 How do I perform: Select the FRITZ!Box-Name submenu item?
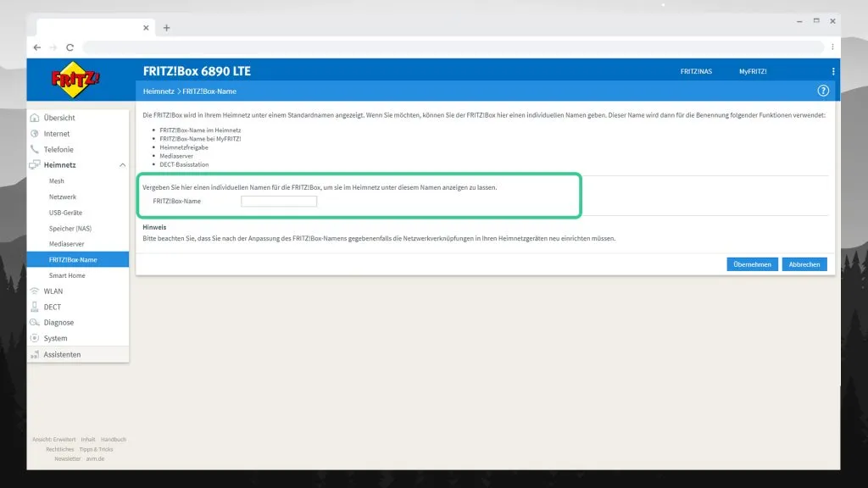coord(77,259)
